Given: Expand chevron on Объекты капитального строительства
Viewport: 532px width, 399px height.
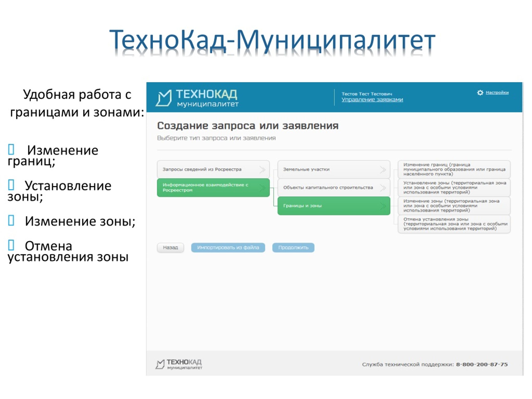Looking at the screenshot, I should coord(383,188).
